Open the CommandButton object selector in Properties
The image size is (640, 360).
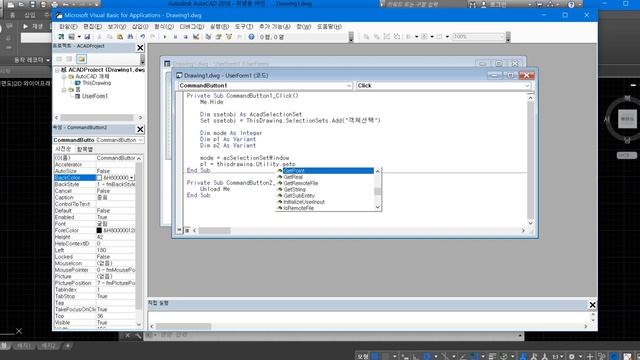(x=140, y=140)
